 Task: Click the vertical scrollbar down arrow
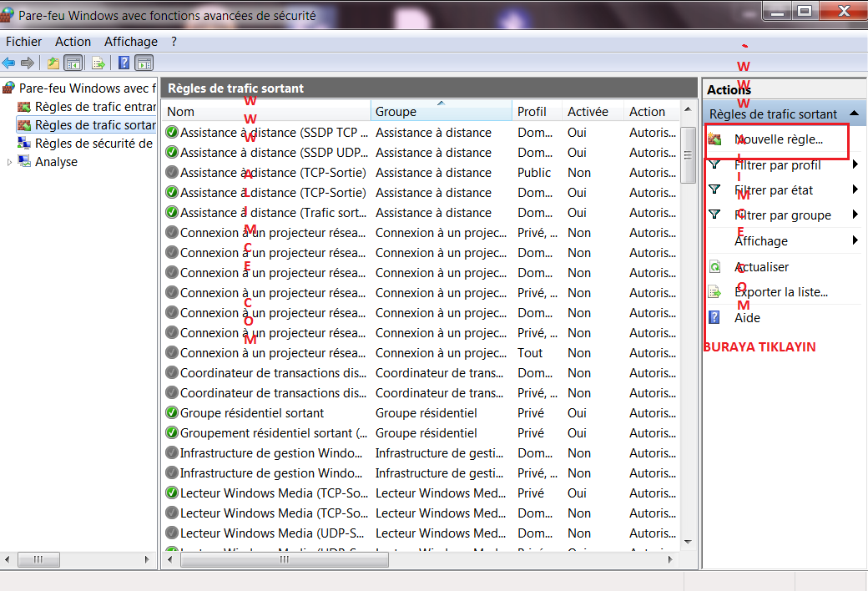click(x=688, y=542)
